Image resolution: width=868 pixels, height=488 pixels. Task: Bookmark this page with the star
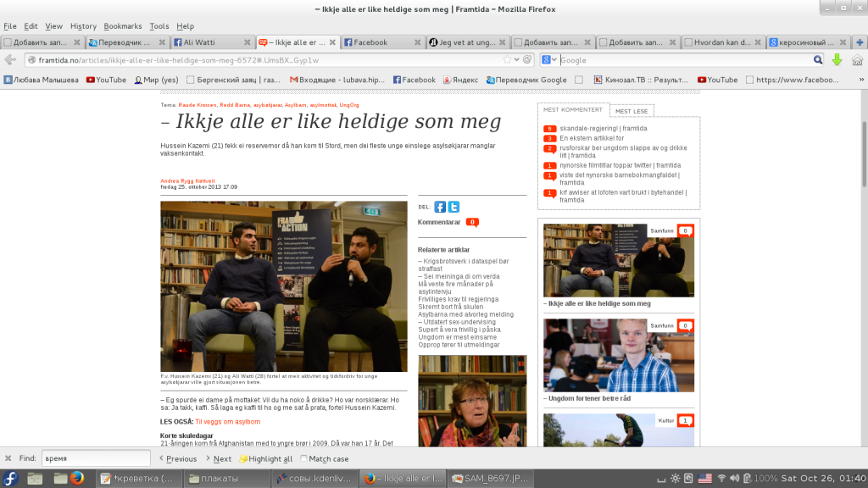pos(507,60)
